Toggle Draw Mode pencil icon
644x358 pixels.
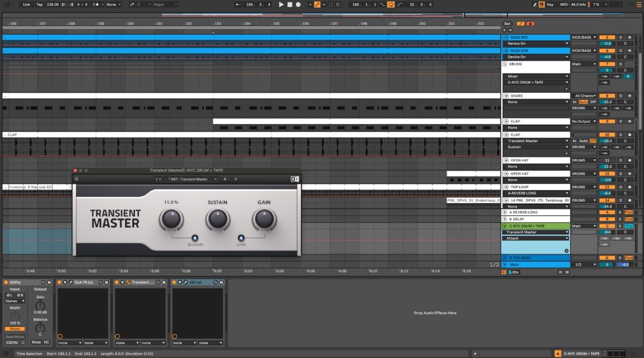click(535, 4)
